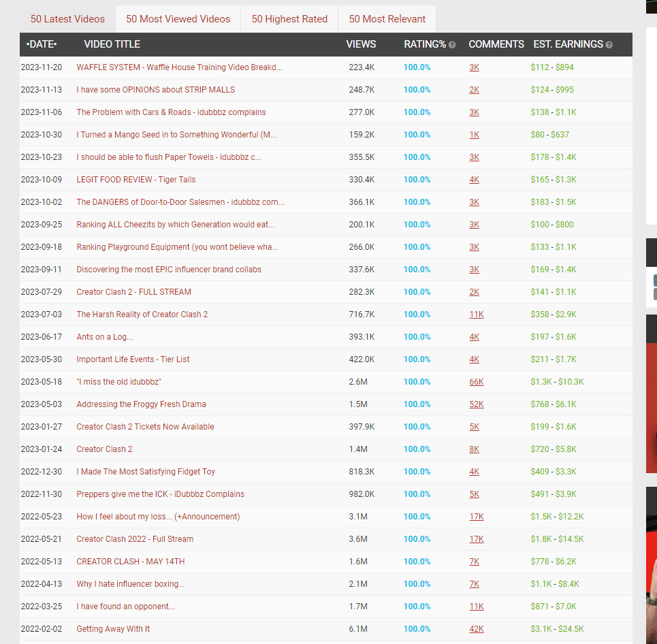This screenshot has height=644, width=657.
Task: Open How I feel about my loss video
Action: coord(158,517)
